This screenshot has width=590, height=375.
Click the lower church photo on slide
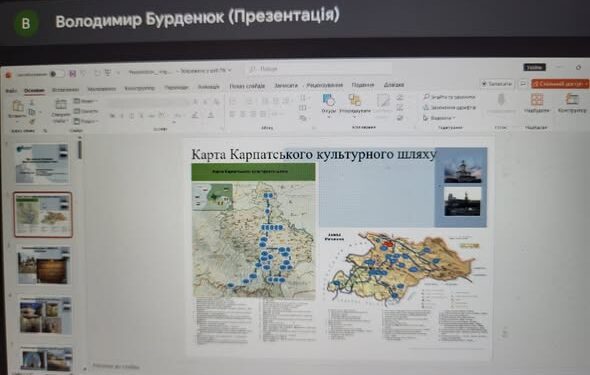tap(462, 202)
